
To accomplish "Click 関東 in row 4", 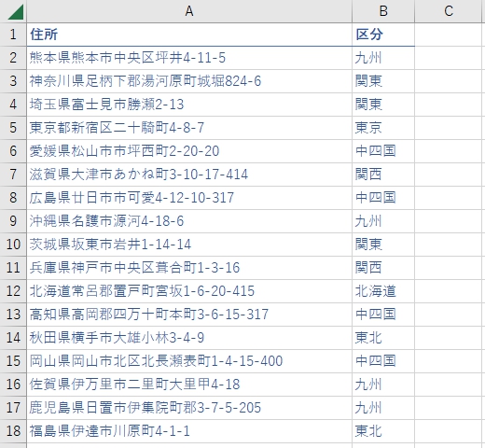I will [383, 105].
